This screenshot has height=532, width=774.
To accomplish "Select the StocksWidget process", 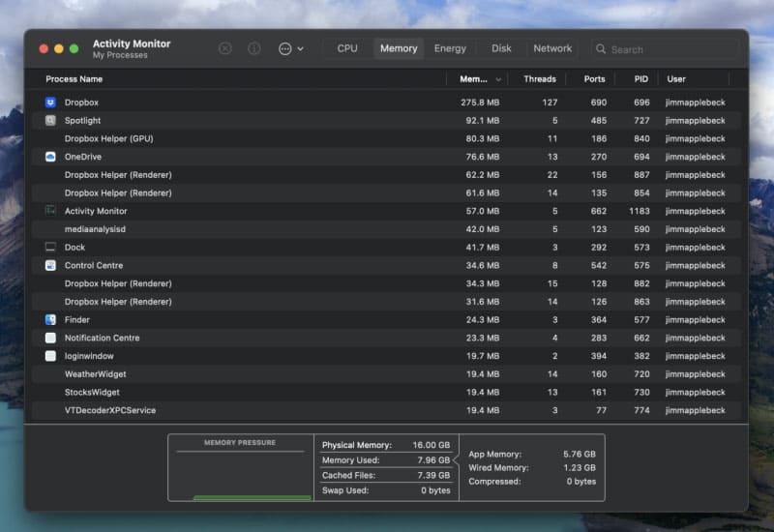I will tap(386, 392).
